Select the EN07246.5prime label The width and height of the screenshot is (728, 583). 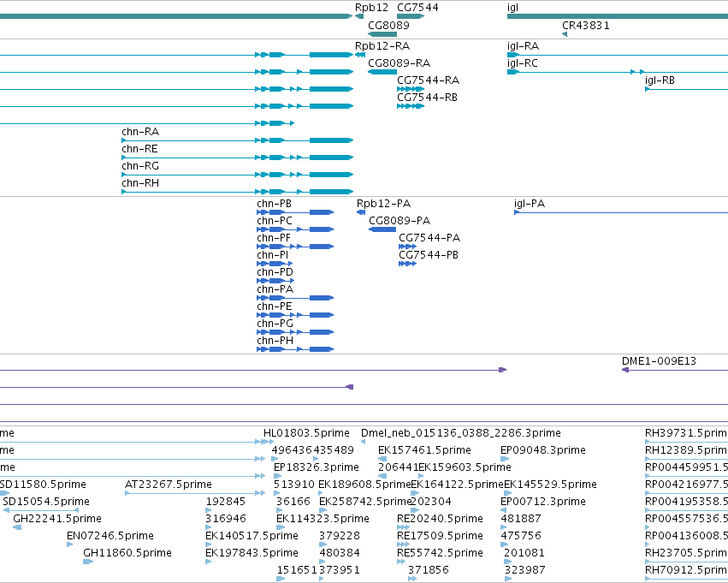tap(110, 536)
